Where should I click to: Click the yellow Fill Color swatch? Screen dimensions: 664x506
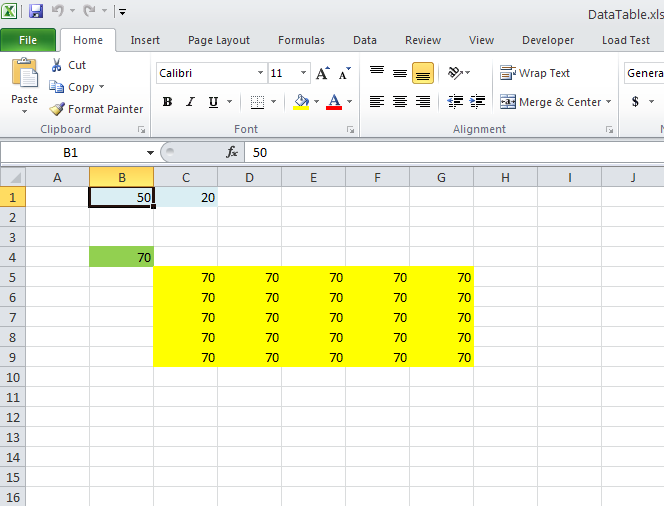tap(301, 102)
